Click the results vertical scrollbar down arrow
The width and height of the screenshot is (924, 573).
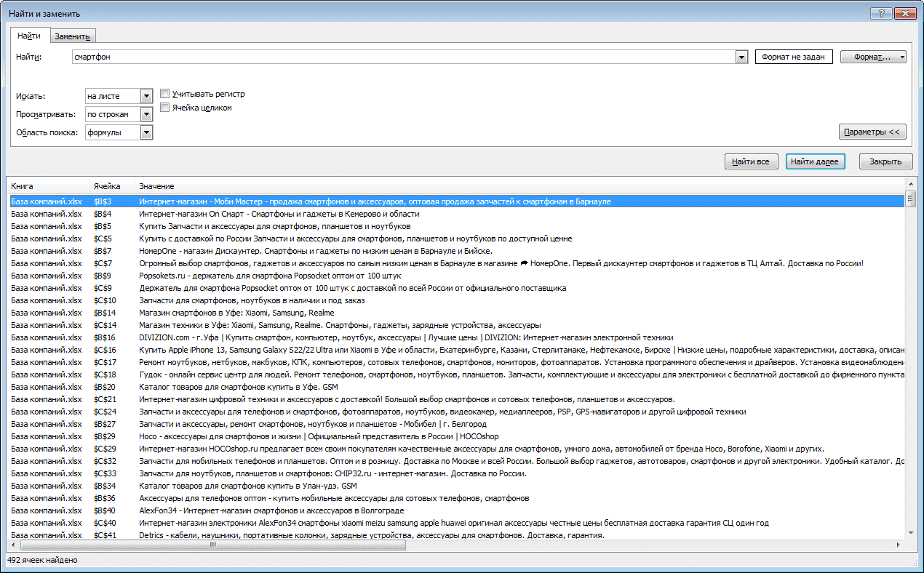910,534
